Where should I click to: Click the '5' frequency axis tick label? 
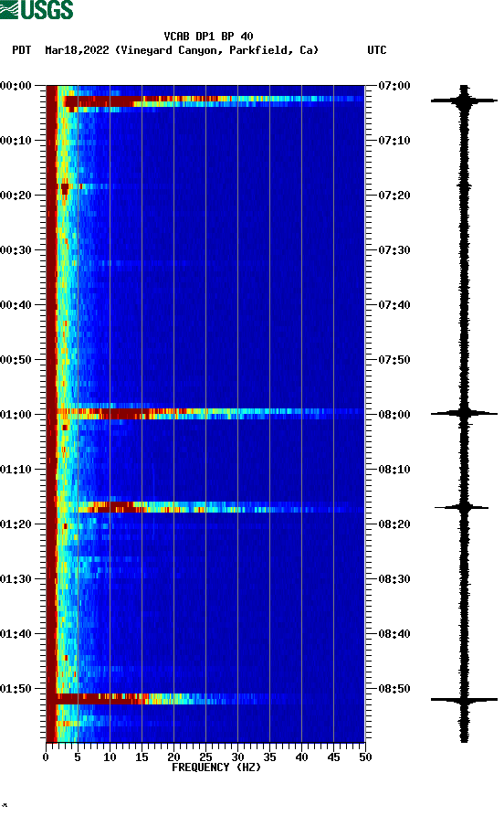point(78,757)
